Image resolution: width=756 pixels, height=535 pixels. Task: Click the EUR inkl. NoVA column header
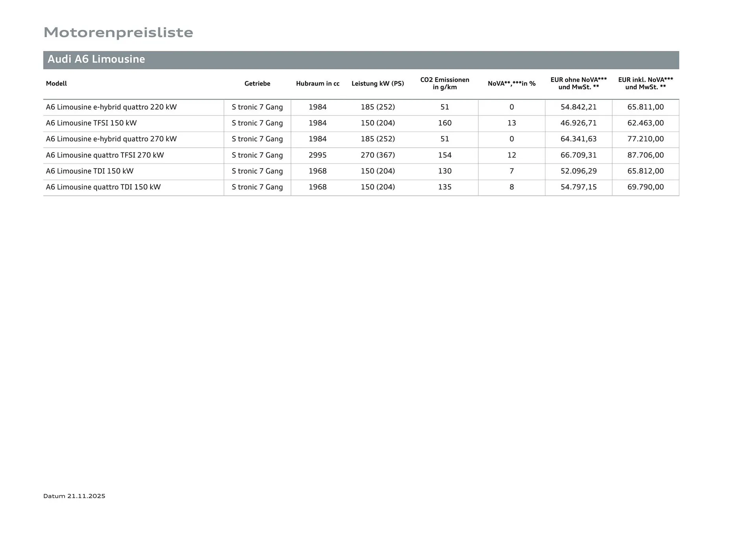(x=645, y=84)
